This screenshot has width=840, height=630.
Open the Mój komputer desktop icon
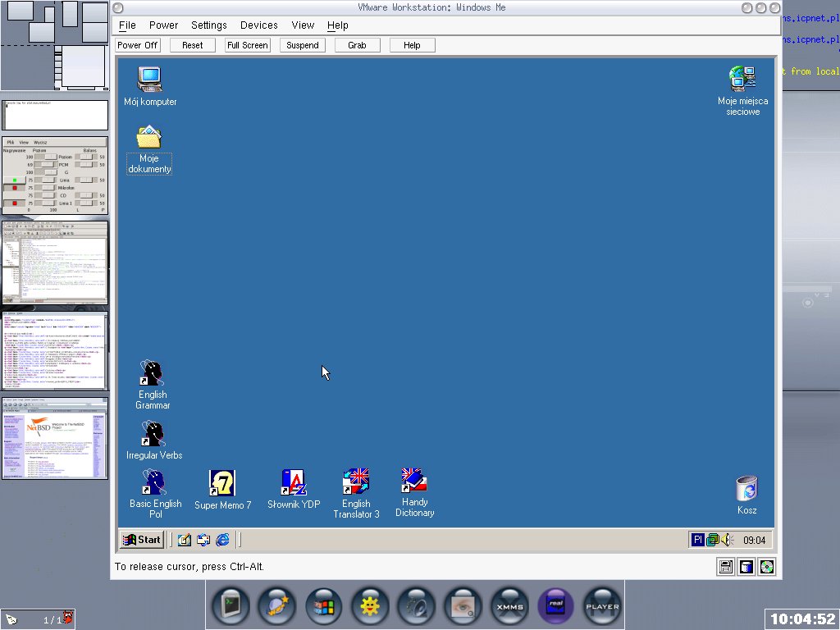tap(150, 86)
